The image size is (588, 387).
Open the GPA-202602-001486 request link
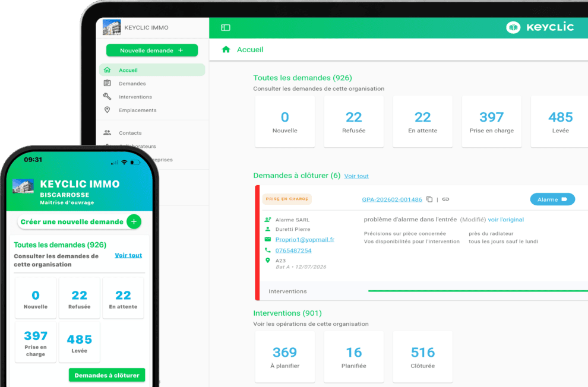click(392, 199)
